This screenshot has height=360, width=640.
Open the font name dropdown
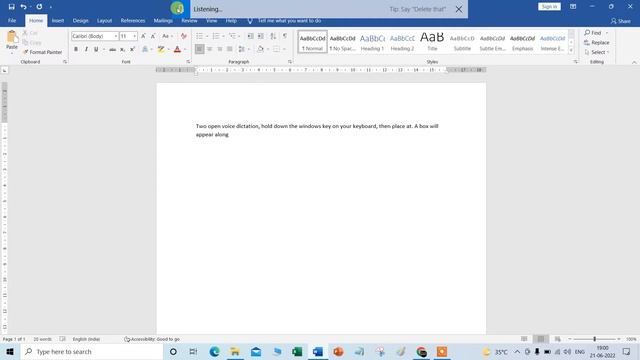coord(116,36)
